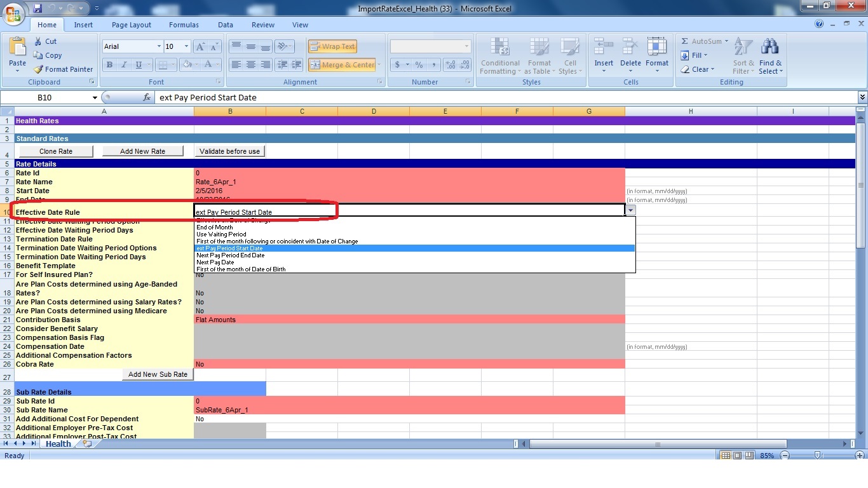Click the cell B10 dropdown arrow
The height and width of the screenshot is (488, 868).
point(630,210)
